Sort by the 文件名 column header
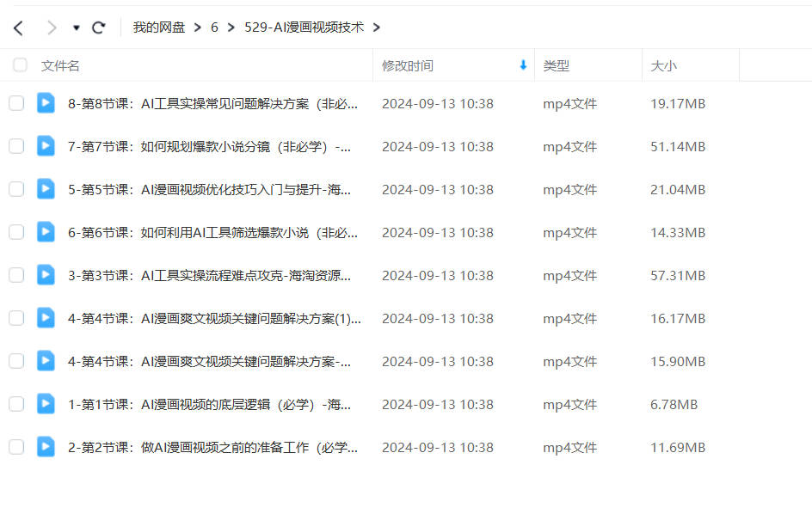 point(60,65)
